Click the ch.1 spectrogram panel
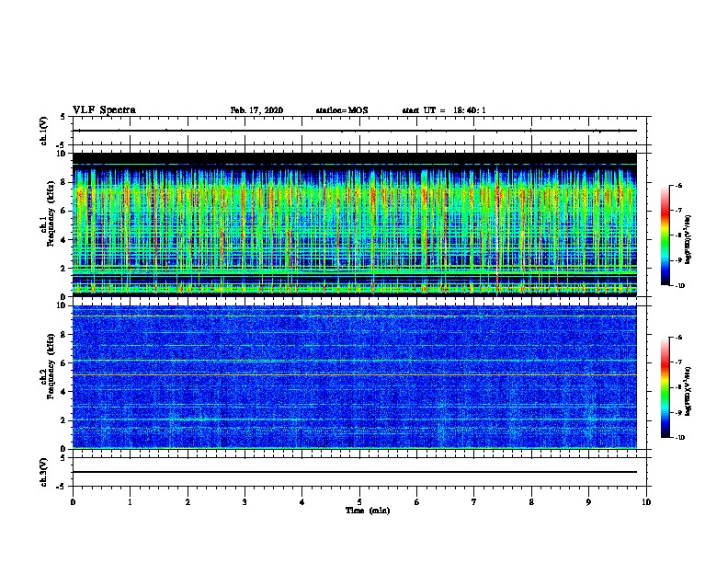 point(355,224)
